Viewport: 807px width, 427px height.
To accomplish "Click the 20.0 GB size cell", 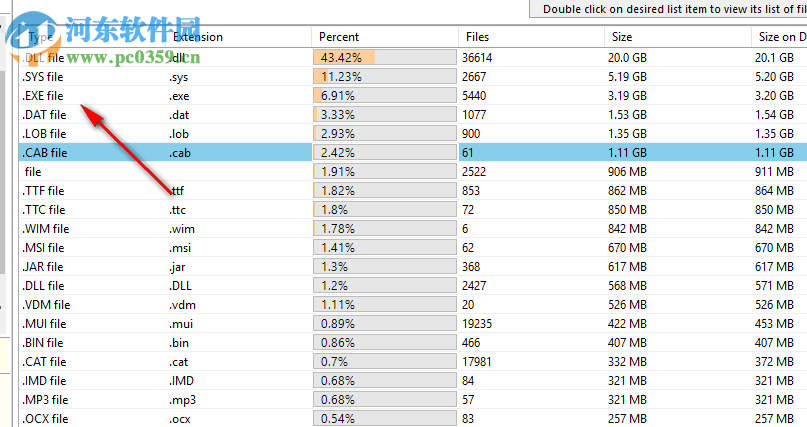I will point(627,58).
